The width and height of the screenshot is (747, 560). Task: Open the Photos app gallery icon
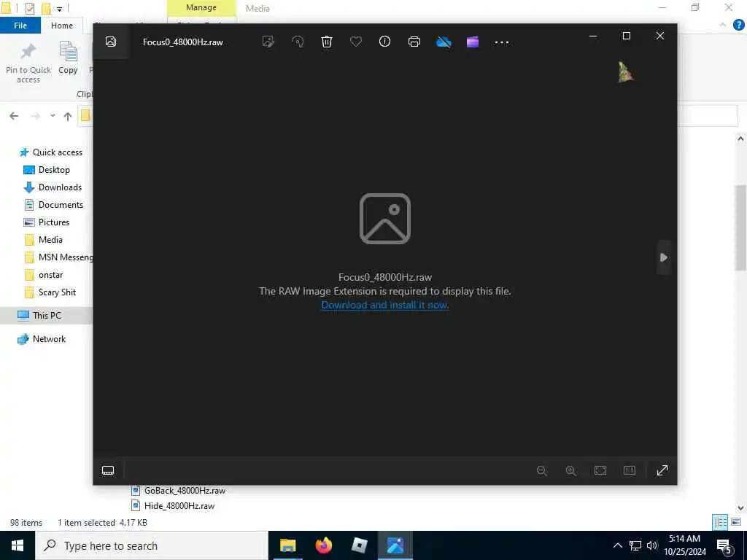111,42
